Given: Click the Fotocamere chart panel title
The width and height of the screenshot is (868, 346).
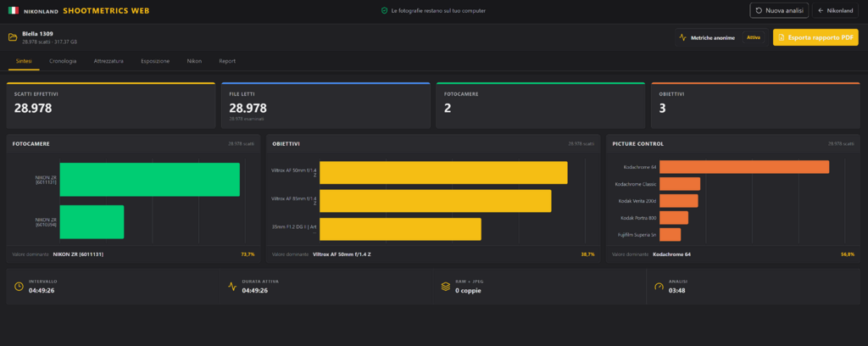Looking at the screenshot, I should click(x=31, y=144).
